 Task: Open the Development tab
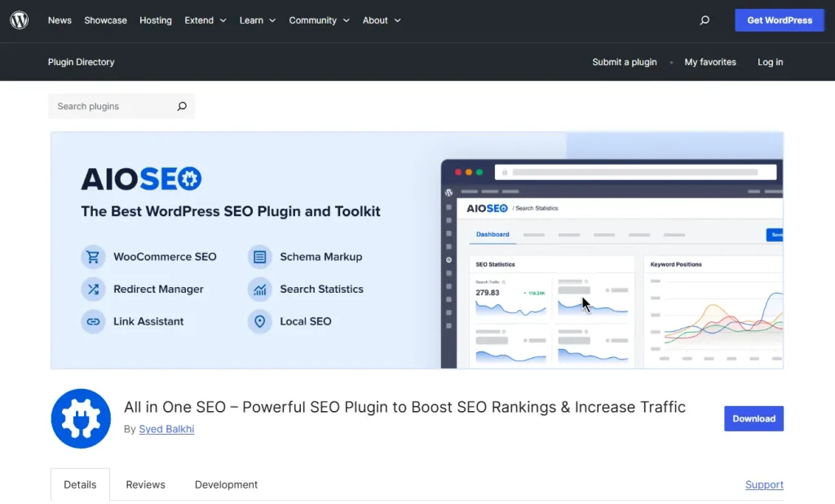coord(226,484)
